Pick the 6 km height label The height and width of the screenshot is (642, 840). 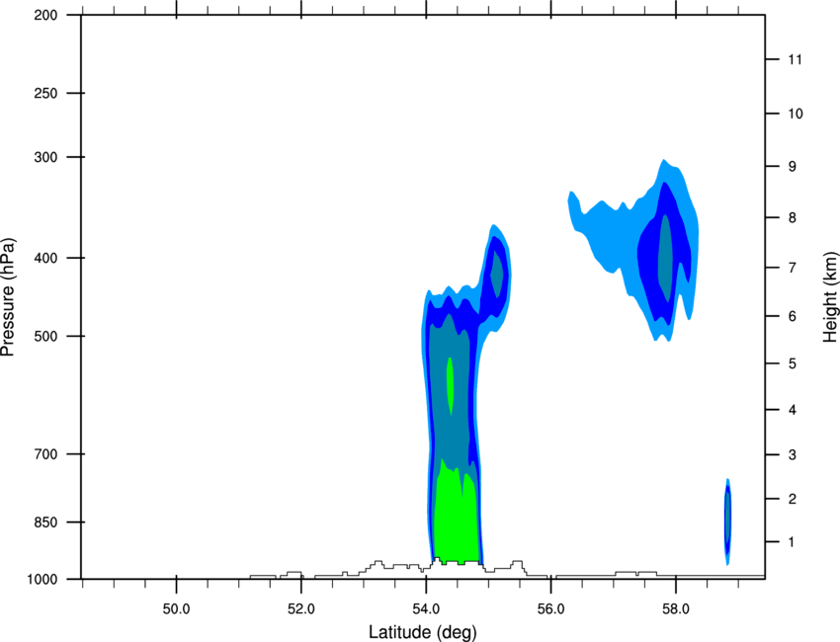pos(793,316)
